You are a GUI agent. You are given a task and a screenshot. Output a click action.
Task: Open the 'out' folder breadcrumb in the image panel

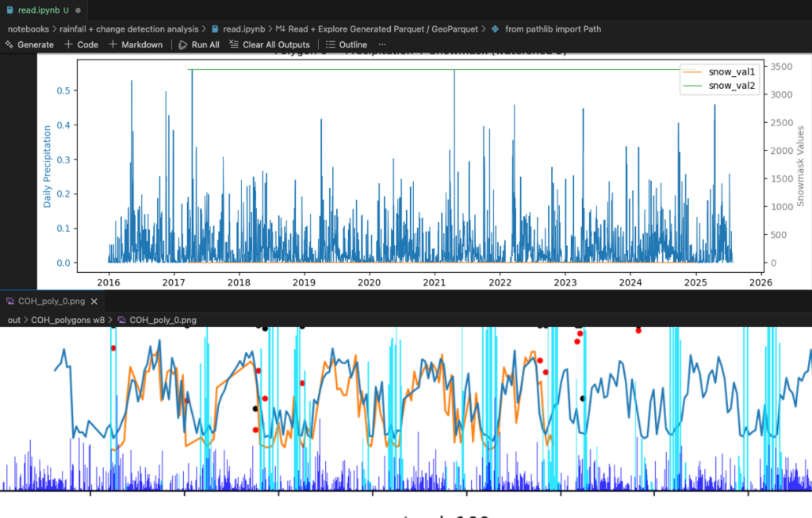(13, 320)
